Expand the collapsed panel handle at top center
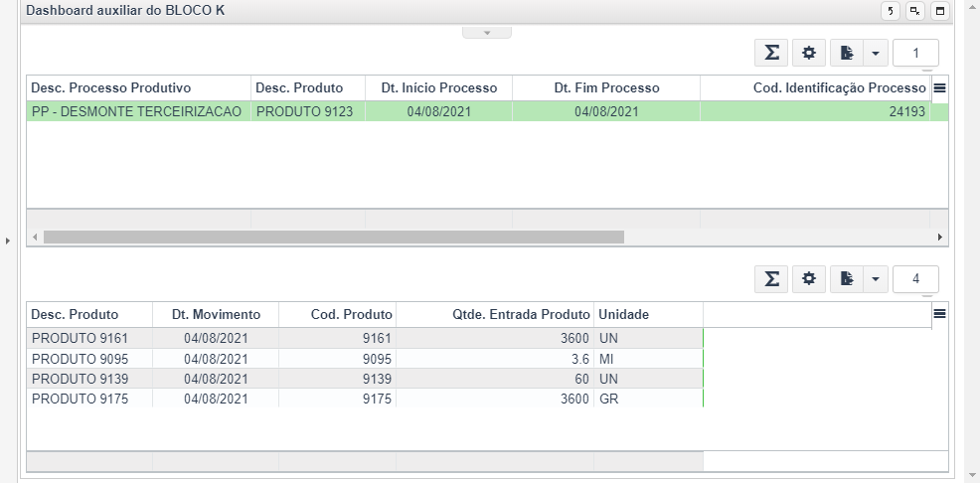The image size is (980, 483). pyautogui.click(x=487, y=33)
